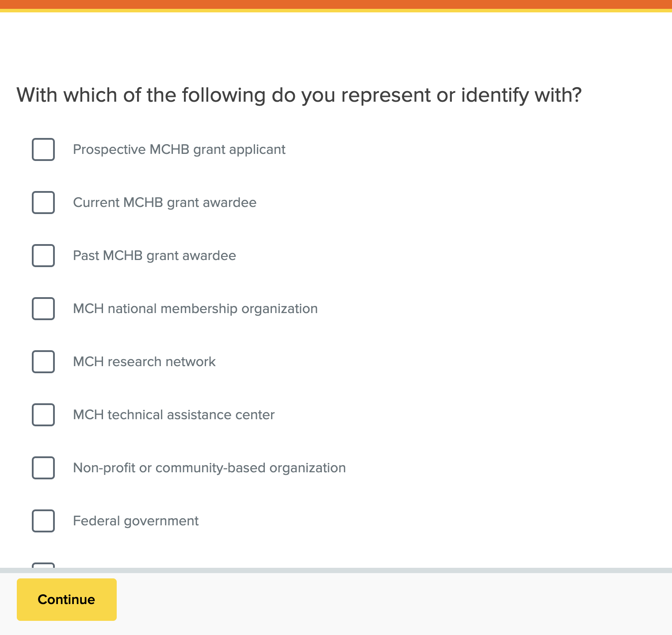The width and height of the screenshot is (672, 635).
Task: Enable the MCH national membership organization checkbox
Action: 43,309
